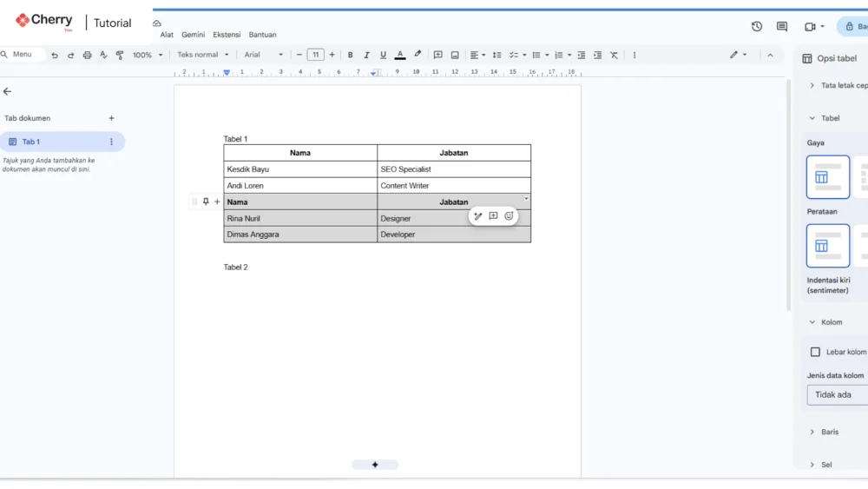Screen dimensions: 868x489
Task: Insert an image from toolbar
Action: [x=455, y=55]
